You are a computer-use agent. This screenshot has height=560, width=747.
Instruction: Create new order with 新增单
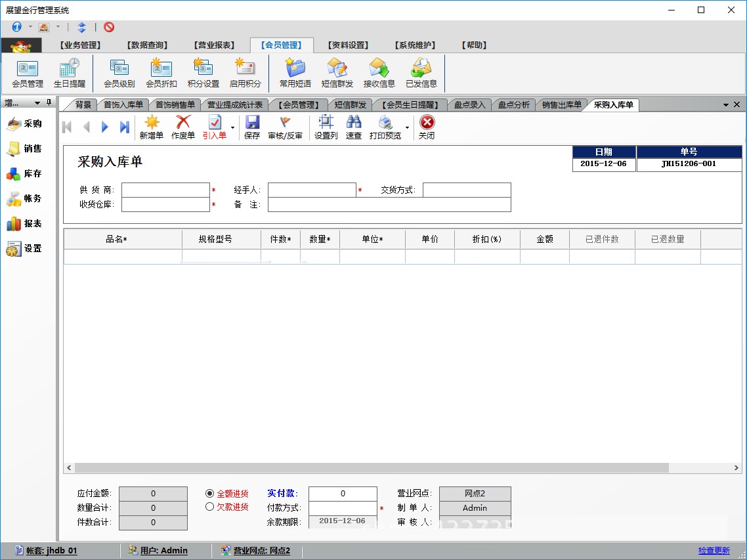click(152, 127)
